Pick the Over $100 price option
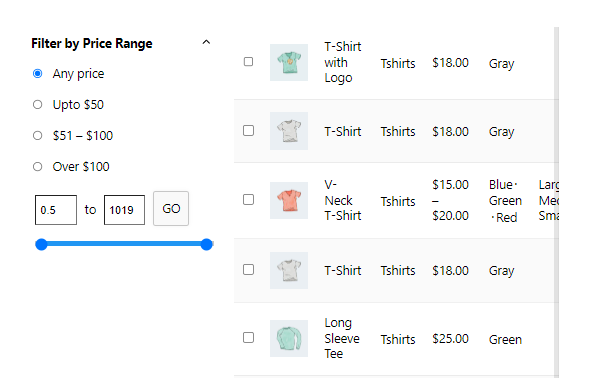 (37, 166)
